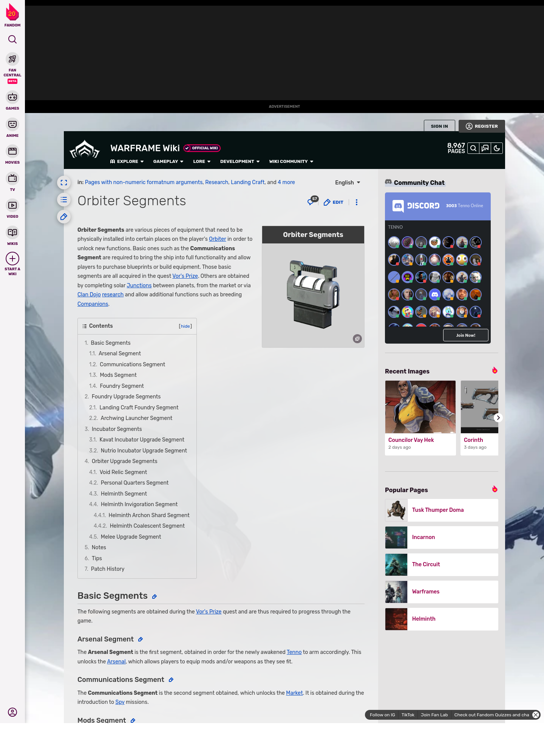Open the floating table of contents icon
The image size is (544, 756).
coord(64,200)
